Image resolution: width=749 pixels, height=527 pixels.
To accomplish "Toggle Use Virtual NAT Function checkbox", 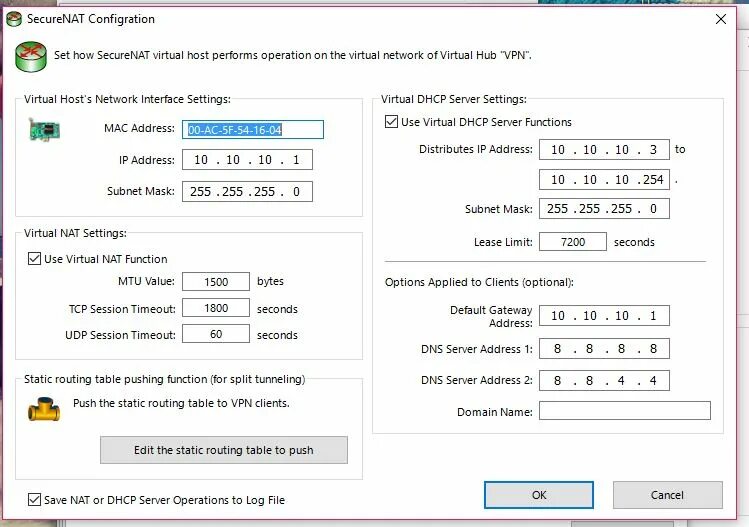I will (34, 259).
